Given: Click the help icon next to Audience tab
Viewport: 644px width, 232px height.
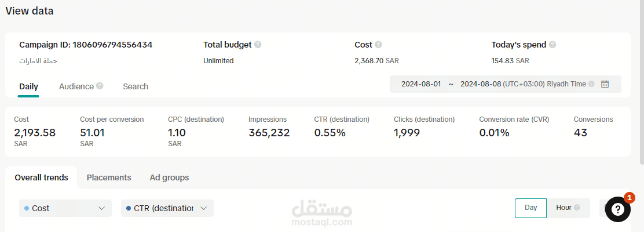Looking at the screenshot, I should (x=100, y=86).
